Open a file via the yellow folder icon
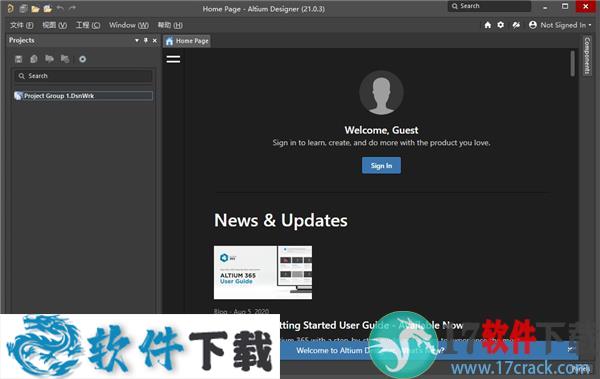Viewport: 600px width, 379px height. [36, 8]
